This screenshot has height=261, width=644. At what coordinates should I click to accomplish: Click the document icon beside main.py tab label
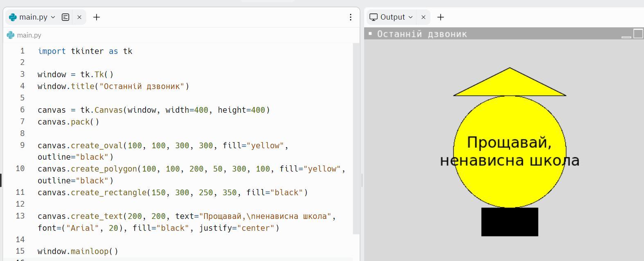click(65, 17)
